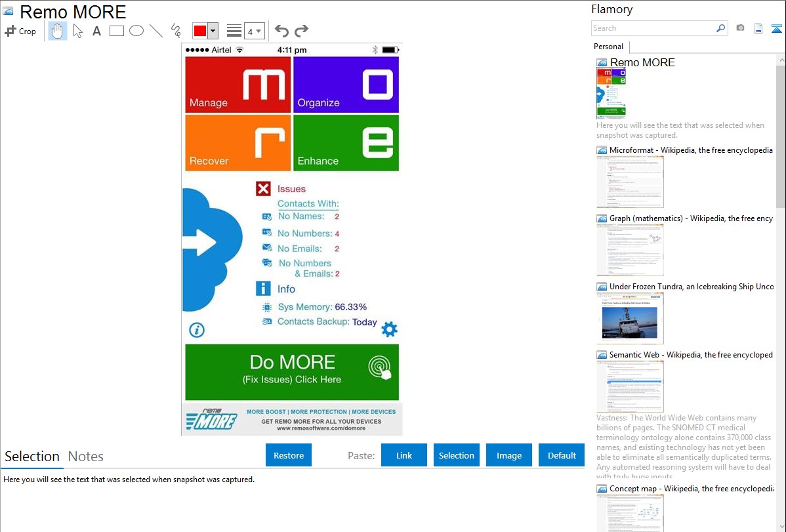Screen dimensions: 786x532
Task: Open the Under Frozen Tundra snapshot thumbnail
Action: point(630,318)
